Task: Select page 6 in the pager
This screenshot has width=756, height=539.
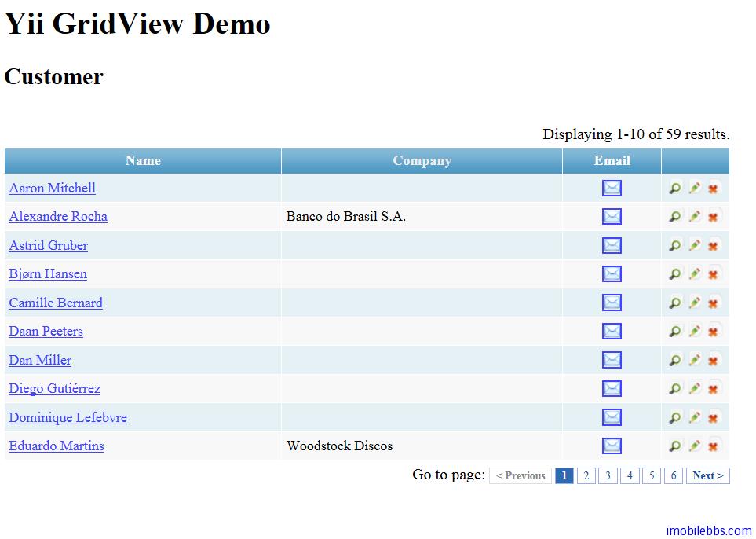Action: pyautogui.click(x=674, y=475)
